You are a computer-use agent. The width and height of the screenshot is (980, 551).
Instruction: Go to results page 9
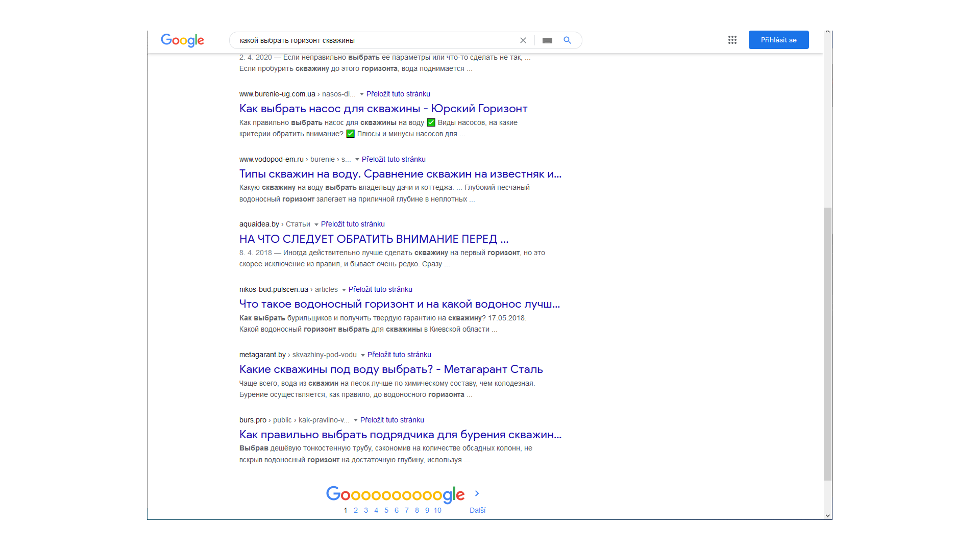click(x=427, y=510)
